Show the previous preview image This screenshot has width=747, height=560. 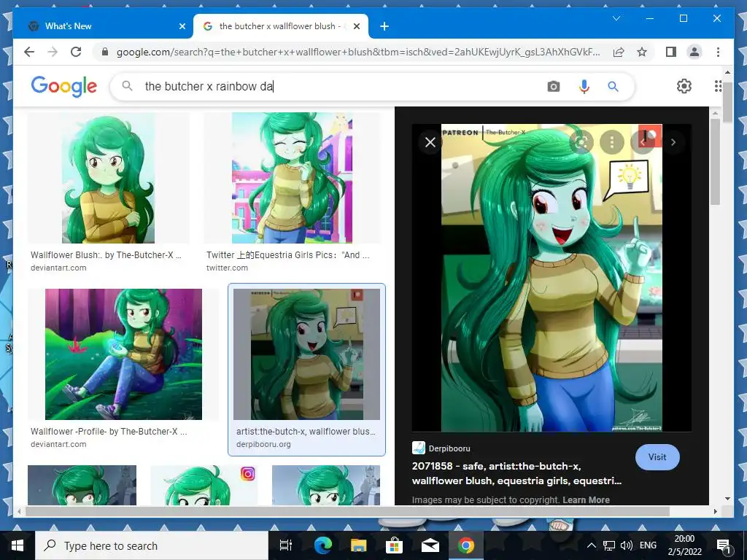(642, 142)
